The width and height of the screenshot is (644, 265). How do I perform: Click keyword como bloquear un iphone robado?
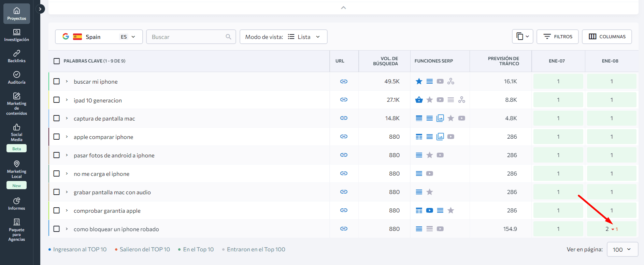click(116, 229)
